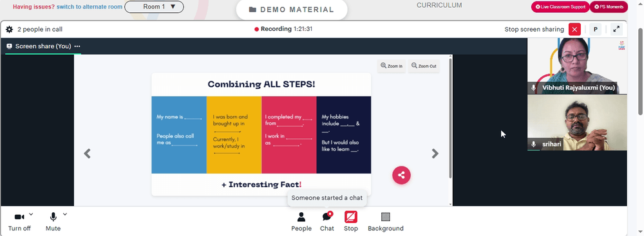The height and width of the screenshot is (236, 644).
Task: Click the red 'I completed my' column
Action: [x=289, y=134]
